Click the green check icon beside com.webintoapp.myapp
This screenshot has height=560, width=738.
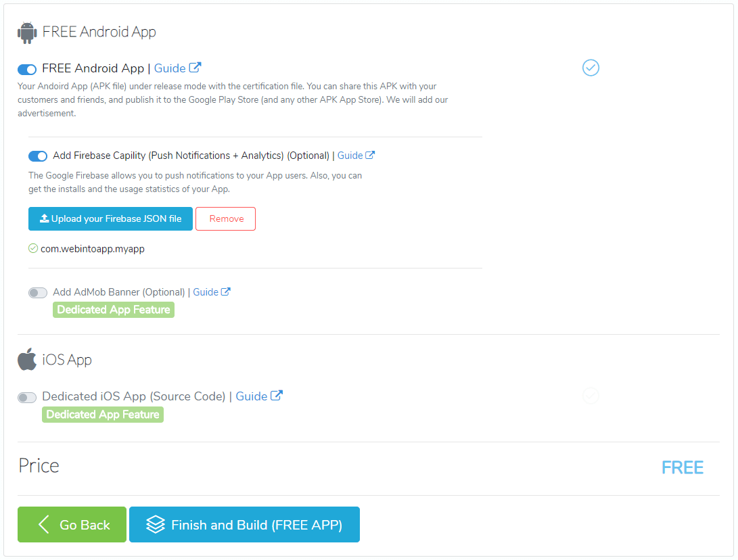tap(33, 248)
